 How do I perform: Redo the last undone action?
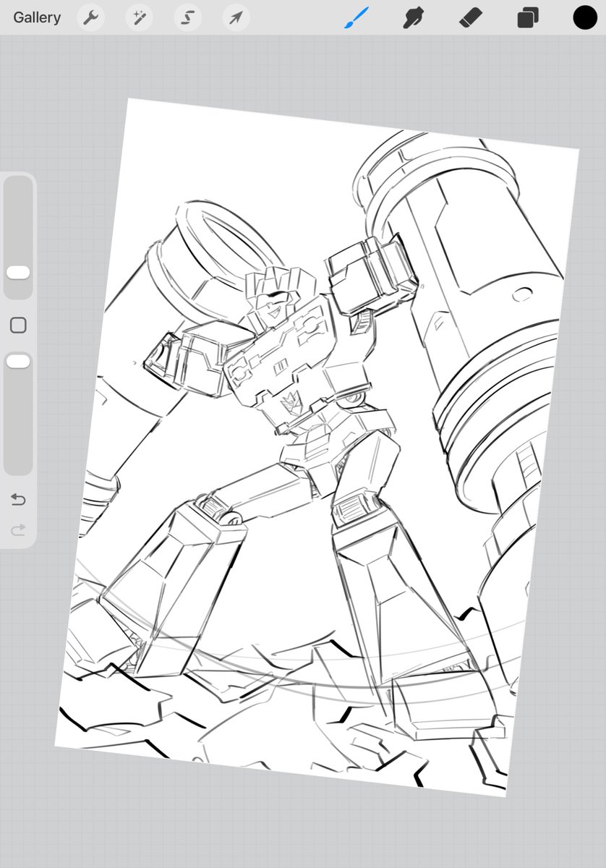pyautogui.click(x=18, y=530)
